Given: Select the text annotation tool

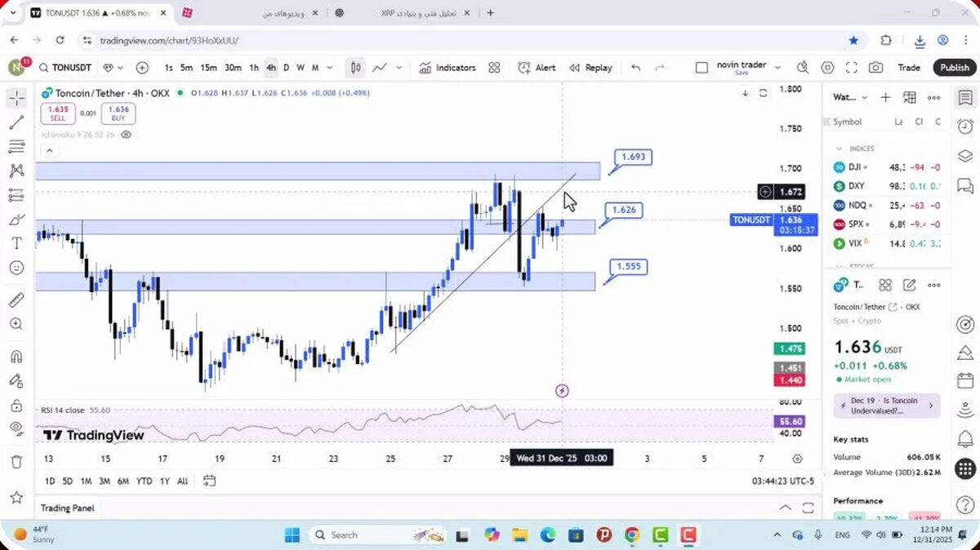Looking at the screenshot, I should point(16,243).
